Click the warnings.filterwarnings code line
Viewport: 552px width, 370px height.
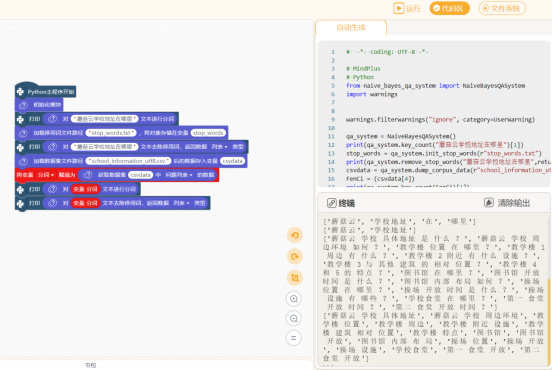point(440,120)
